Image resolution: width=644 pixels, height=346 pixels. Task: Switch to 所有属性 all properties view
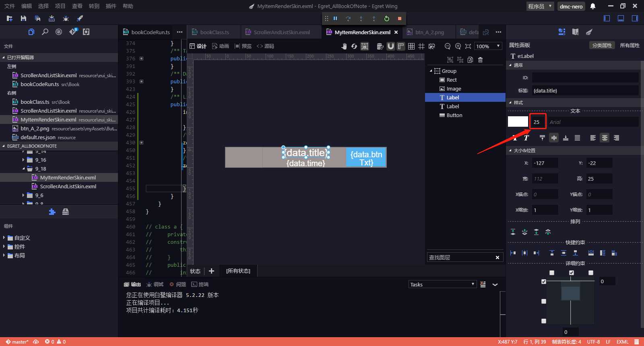click(630, 45)
